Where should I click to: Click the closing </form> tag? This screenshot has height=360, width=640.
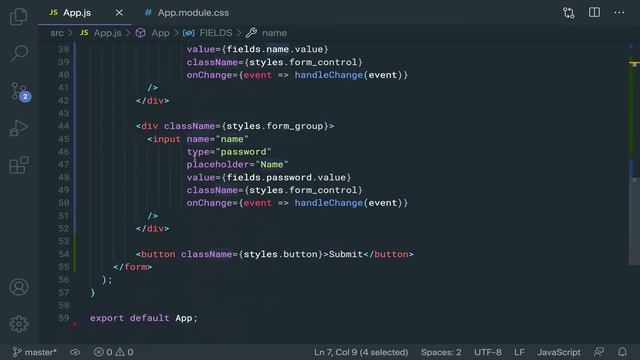click(133, 267)
